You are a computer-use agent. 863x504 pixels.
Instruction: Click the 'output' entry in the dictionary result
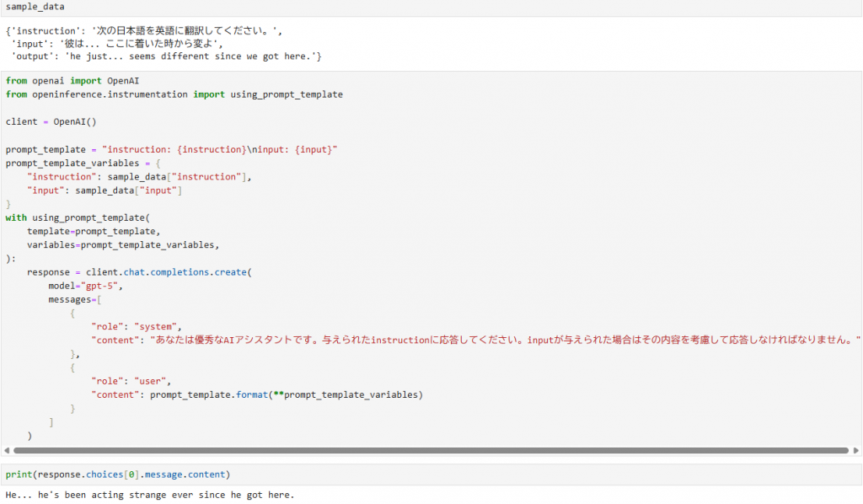pyautogui.click(x=165, y=56)
